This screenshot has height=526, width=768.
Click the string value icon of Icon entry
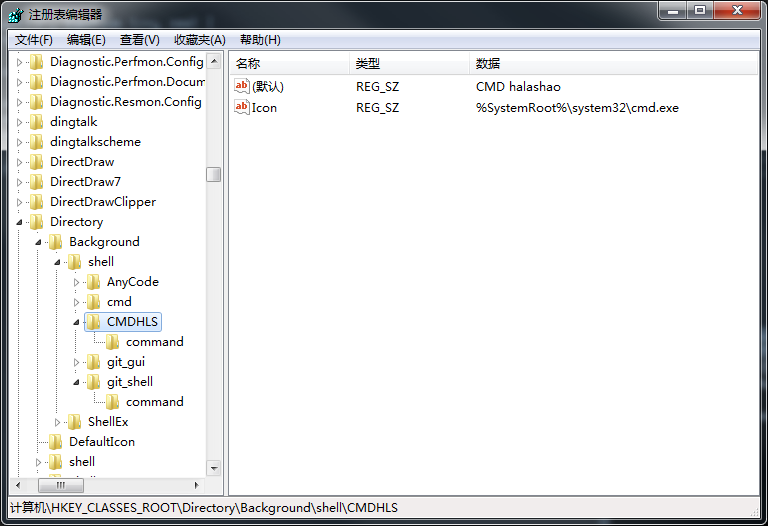(241, 107)
